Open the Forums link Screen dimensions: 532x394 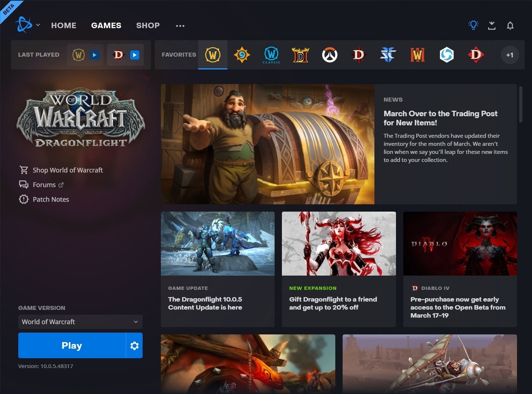point(44,185)
